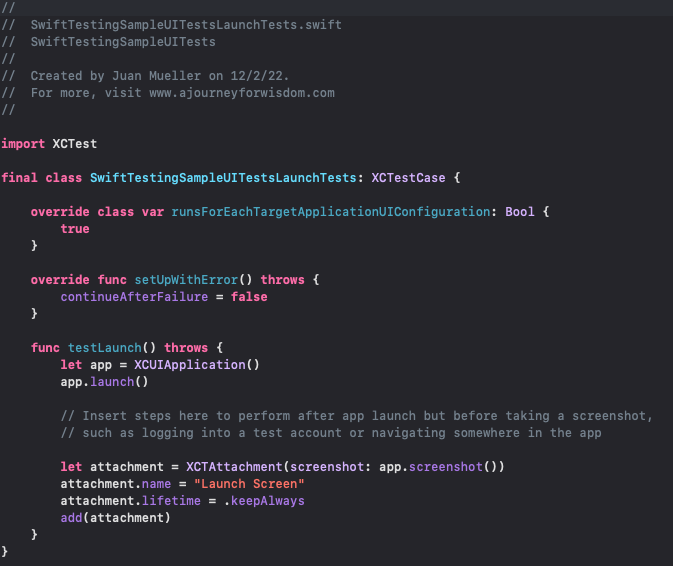This screenshot has height=566, width=673.
Task: Click 'continueAfterFailure' identifier
Action: (x=134, y=297)
